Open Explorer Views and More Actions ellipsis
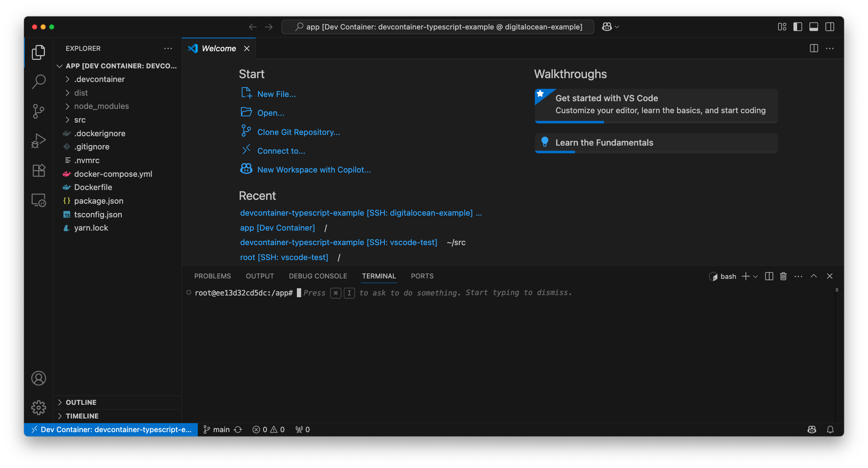This screenshot has width=868, height=468. [x=168, y=48]
